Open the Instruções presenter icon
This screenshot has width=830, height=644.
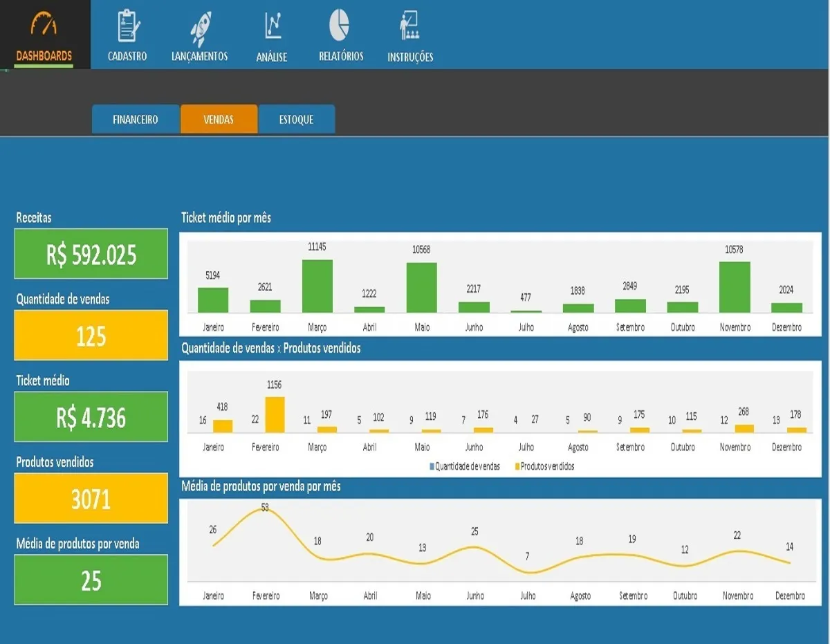(409, 26)
